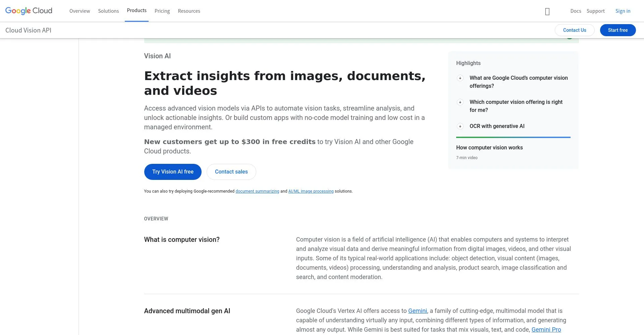Click Try Vision AI free button
This screenshot has width=644, height=335.
pyautogui.click(x=173, y=172)
